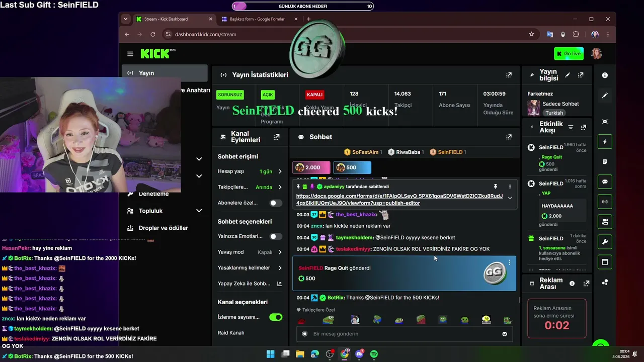Pop out the Sohbet chat panel
Screen dimensions: 644x362
coord(509,137)
